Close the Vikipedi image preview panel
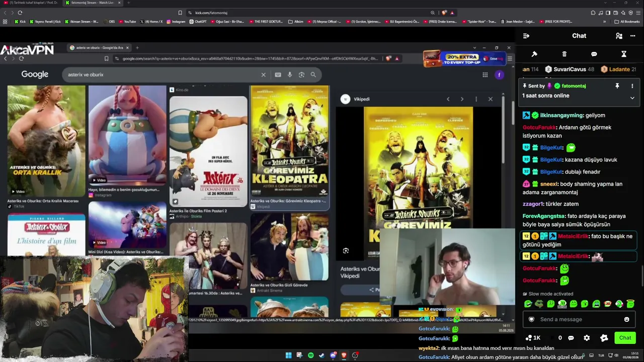 (x=491, y=99)
